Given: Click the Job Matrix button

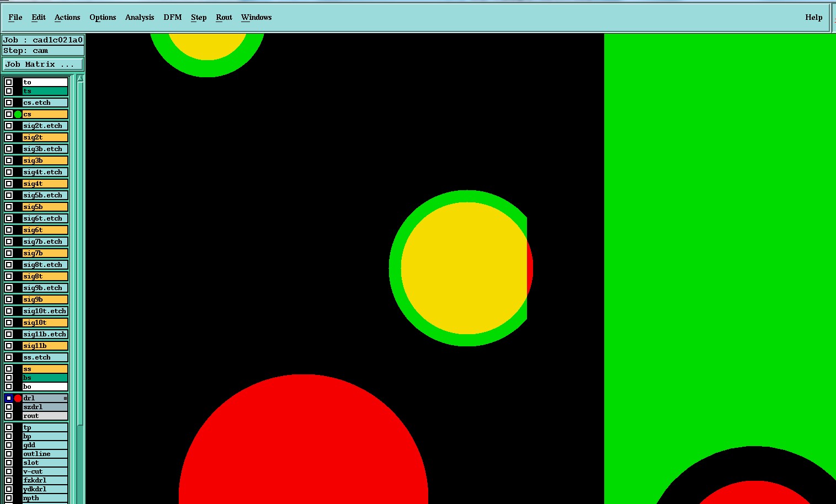Looking at the screenshot, I should 42,65.
